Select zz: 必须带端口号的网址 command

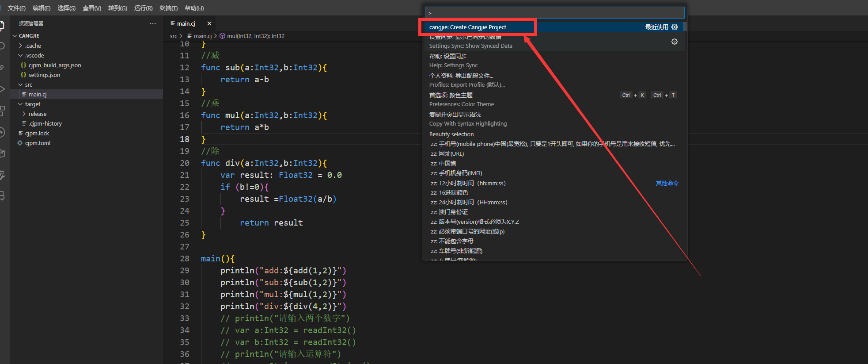pyautogui.click(x=554, y=231)
